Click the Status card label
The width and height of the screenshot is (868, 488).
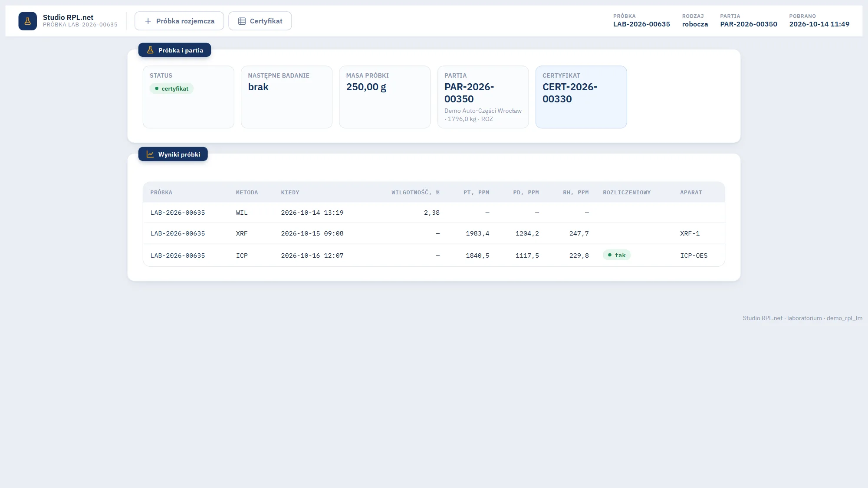(x=161, y=75)
